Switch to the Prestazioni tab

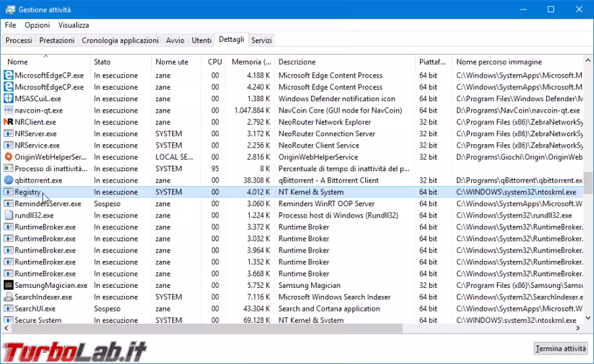57,40
